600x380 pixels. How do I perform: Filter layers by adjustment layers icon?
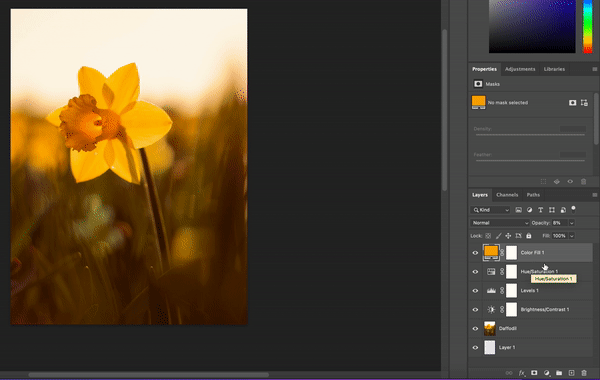529,210
